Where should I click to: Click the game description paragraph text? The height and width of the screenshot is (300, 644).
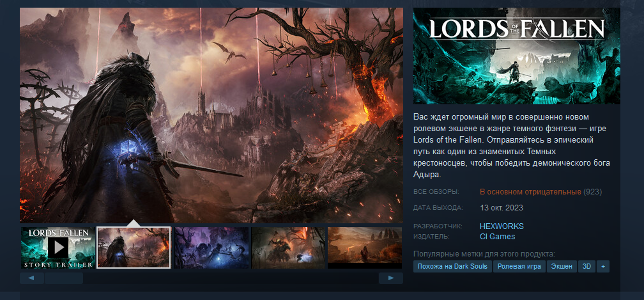(x=512, y=146)
